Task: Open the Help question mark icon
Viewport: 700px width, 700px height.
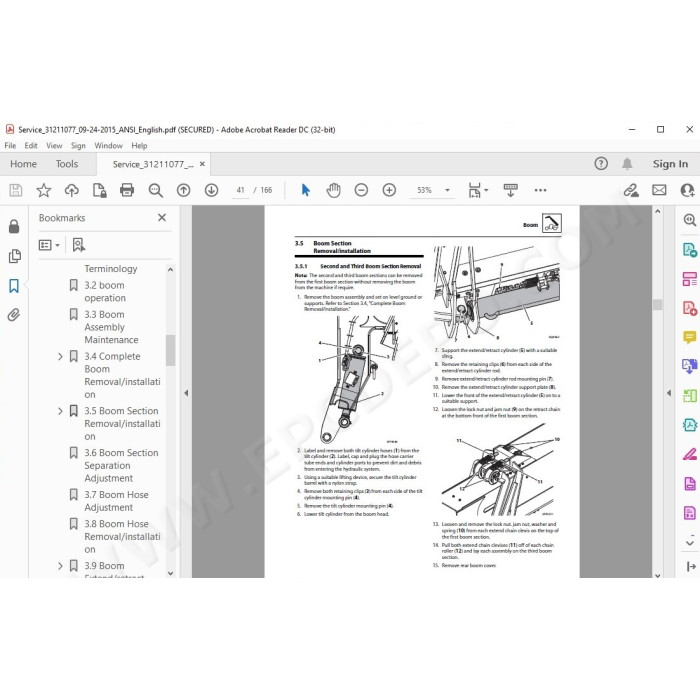Action: point(601,163)
